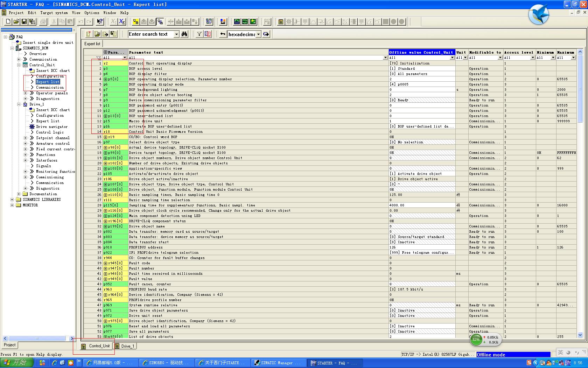The image size is (588, 368).
Task: Open the Parameter text column filter dropdown
Action: click(385, 57)
